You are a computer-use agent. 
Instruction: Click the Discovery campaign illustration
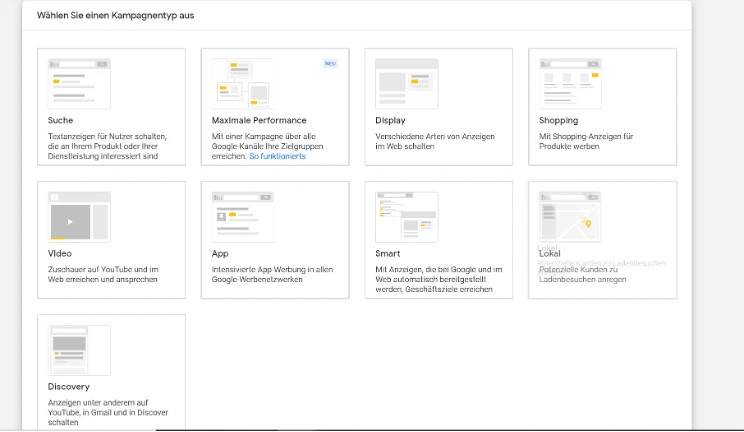click(79, 350)
